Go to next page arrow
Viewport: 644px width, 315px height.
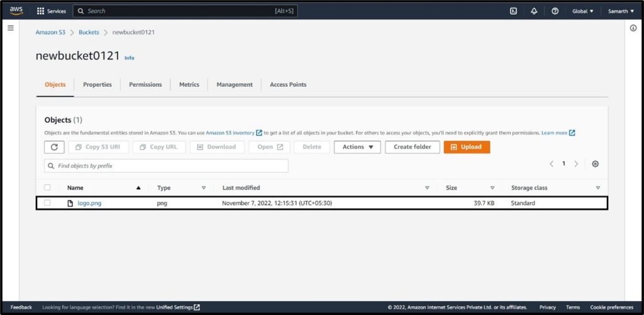576,164
